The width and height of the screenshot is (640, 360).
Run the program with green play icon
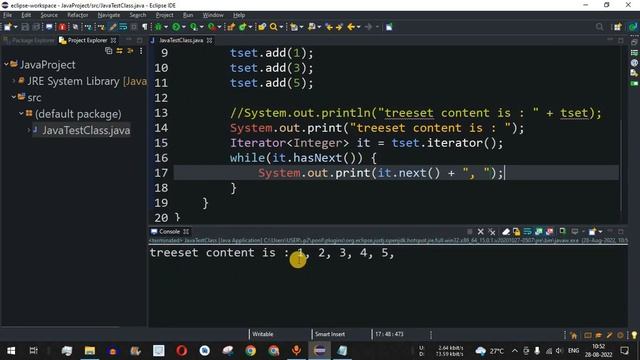coord(176,27)
